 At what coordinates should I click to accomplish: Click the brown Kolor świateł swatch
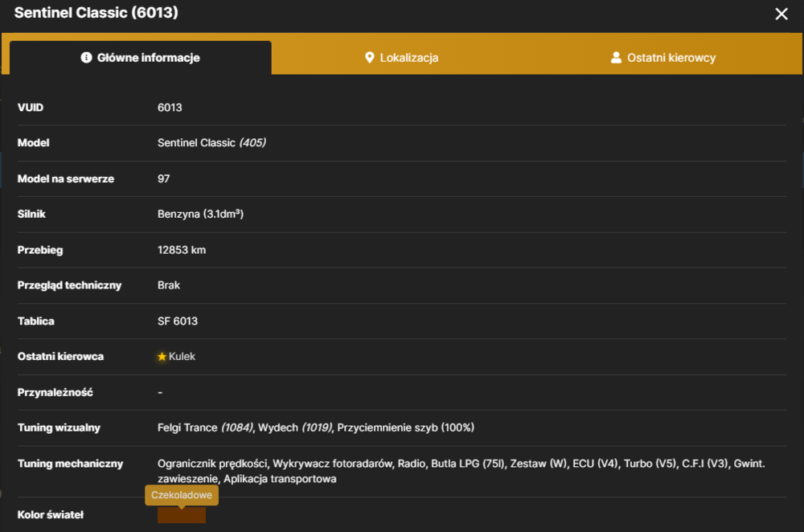(x=182, y=515)
